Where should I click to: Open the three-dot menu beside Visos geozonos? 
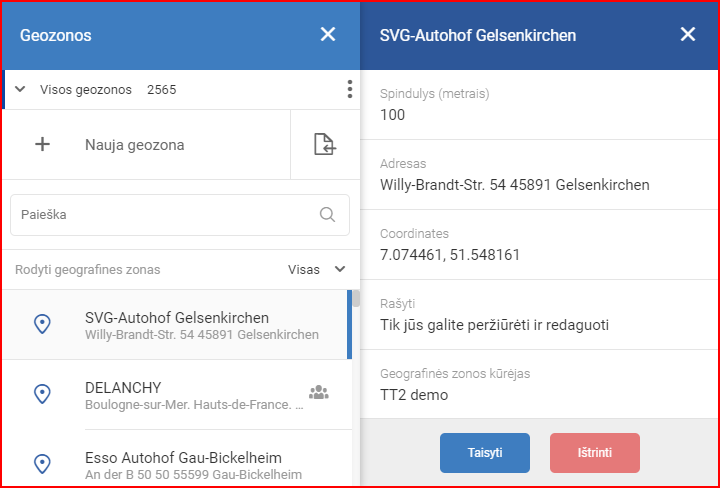(x=350, y=89)
